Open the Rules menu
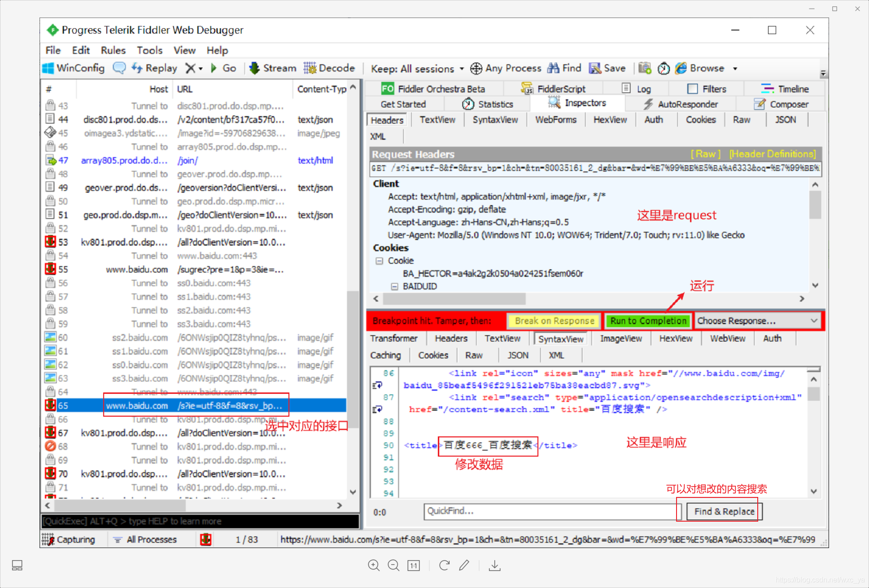 113,50
